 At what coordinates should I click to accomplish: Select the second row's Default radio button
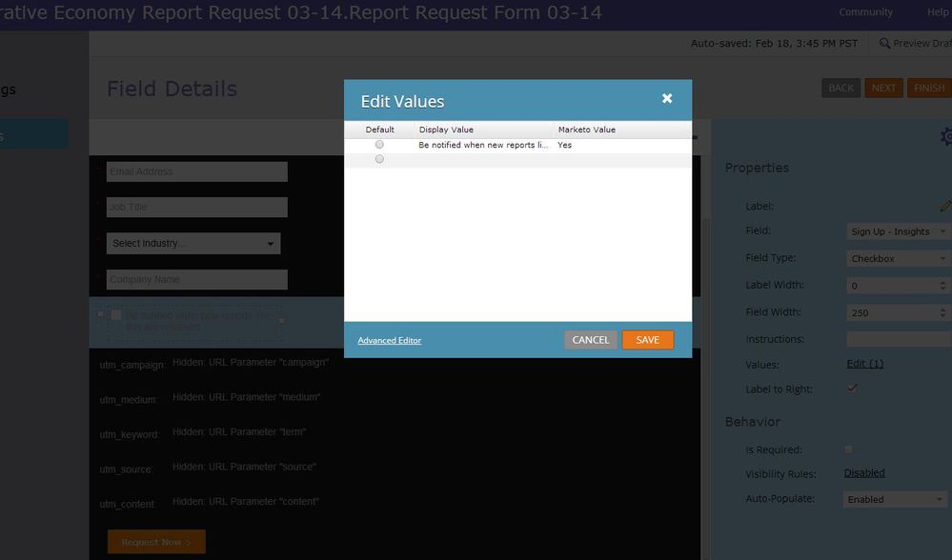tap(379, 159)
